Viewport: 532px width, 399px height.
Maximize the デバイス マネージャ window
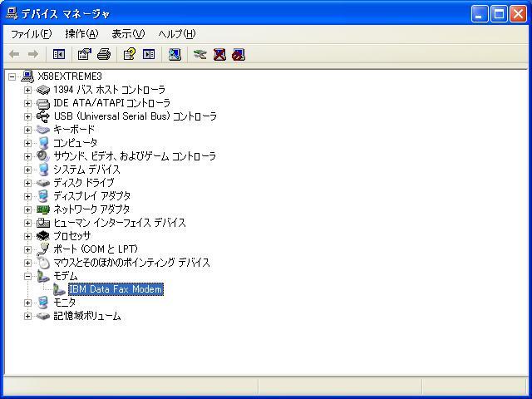[499, 14]
